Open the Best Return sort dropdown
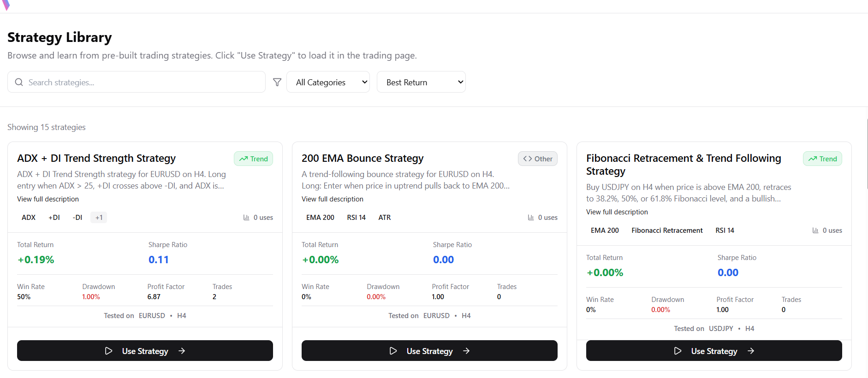The height and width of the screenshot is (378, 868). pos(421,82)
